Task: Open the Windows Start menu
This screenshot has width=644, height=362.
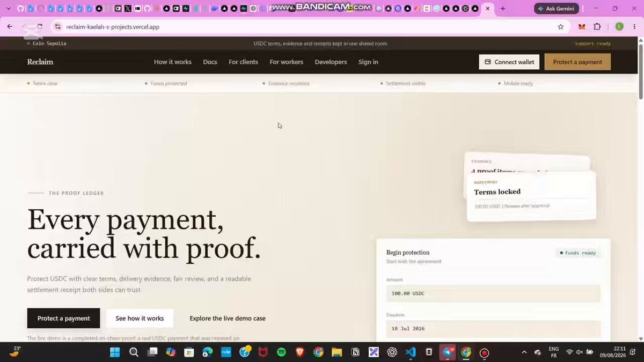Action: 115,352
